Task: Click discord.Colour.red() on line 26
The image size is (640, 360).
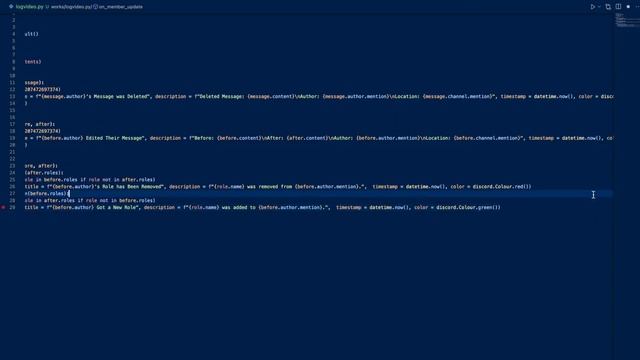Action: pyautogui.click(x=502, y=187)
